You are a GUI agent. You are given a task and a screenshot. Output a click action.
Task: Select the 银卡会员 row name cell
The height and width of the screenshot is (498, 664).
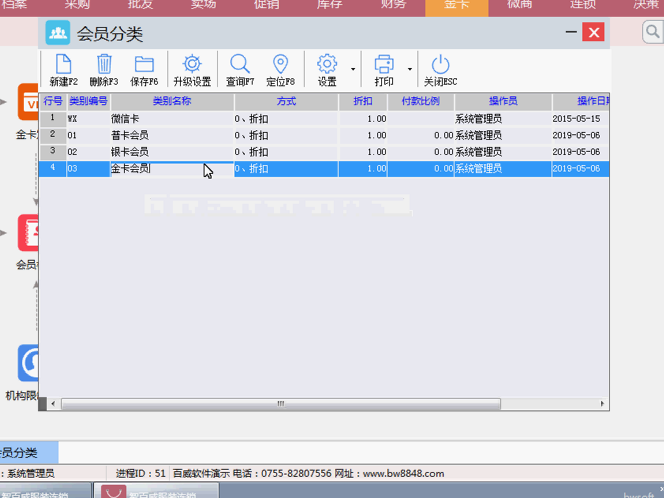[172, 152]
